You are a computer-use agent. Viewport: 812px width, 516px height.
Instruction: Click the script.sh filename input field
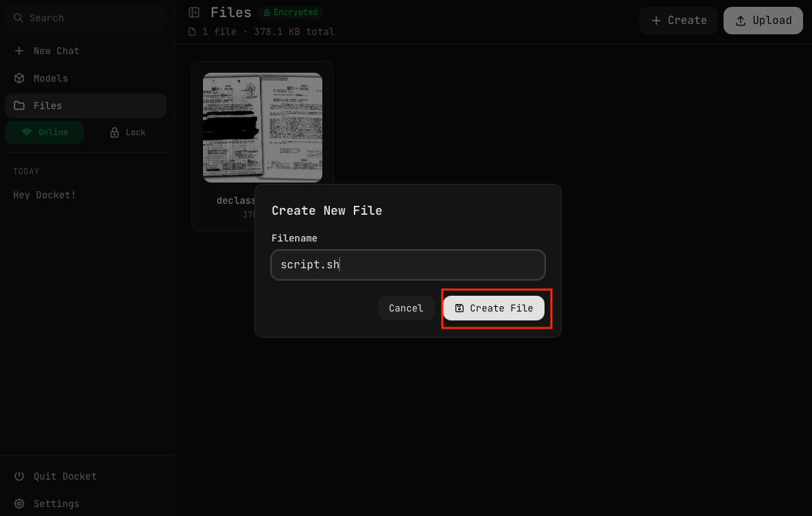[x=408, y=265]
